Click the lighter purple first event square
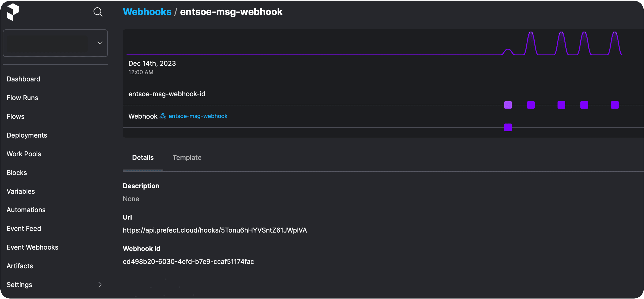 pyautogui.click(x=508, y=105)
